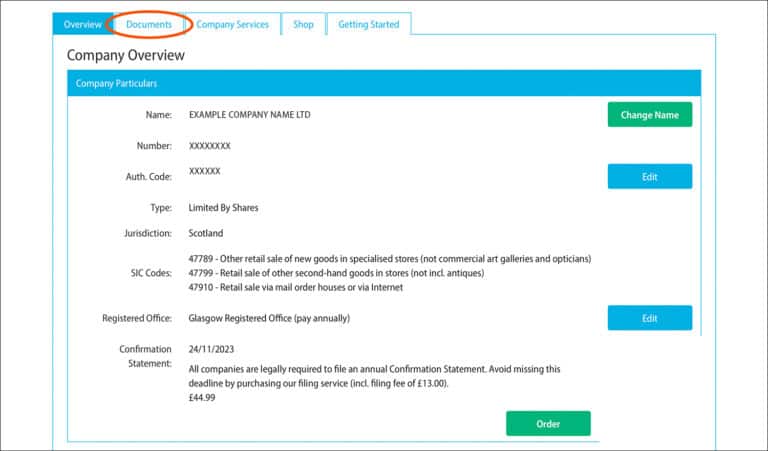
Task: Click the 24/11/2023 confirmation statement date
Action: 212,349
